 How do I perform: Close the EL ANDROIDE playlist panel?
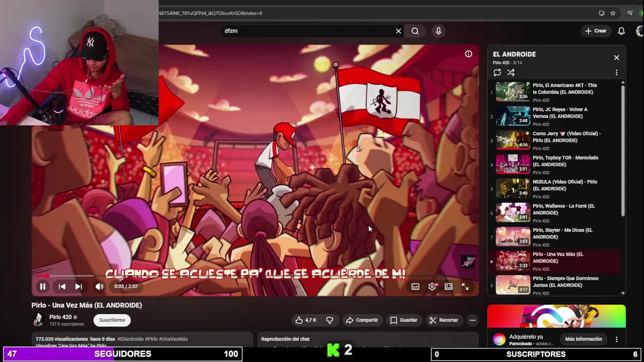coord(616,58)
